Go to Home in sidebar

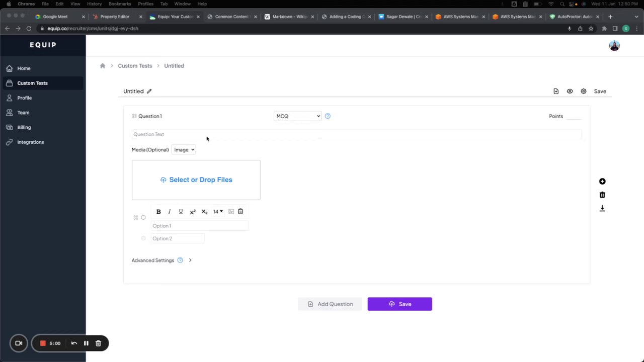click(43, 68)
